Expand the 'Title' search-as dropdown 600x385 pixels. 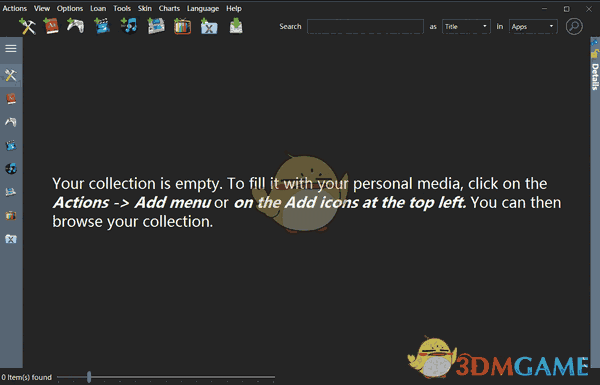tap(466, 26)
